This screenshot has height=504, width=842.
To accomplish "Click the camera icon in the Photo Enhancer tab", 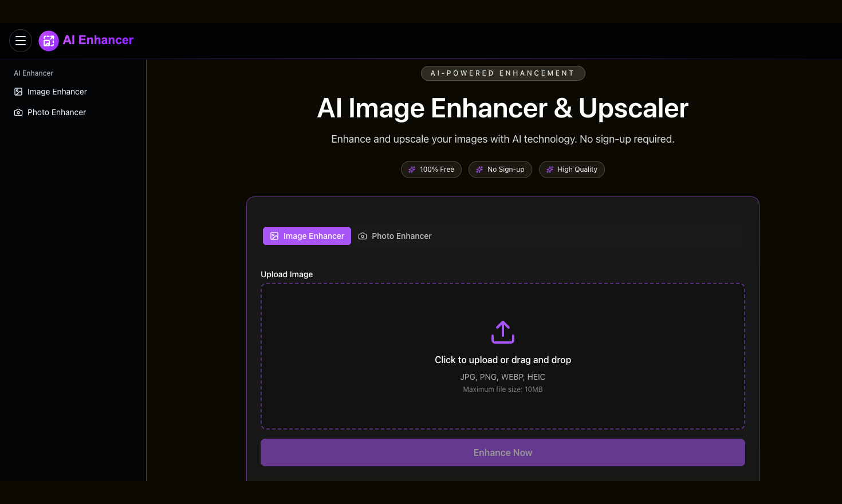I will 363,236.
